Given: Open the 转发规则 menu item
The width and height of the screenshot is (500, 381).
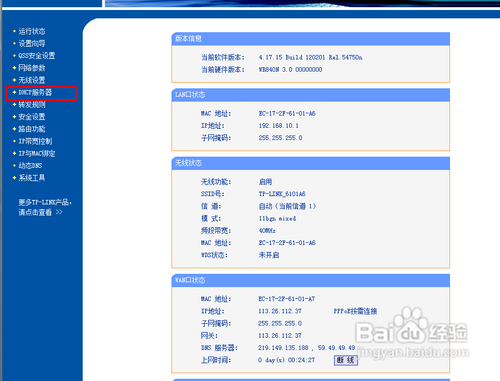Looking at the screenshot, I should pyautogui.click(x=32, y=105).
